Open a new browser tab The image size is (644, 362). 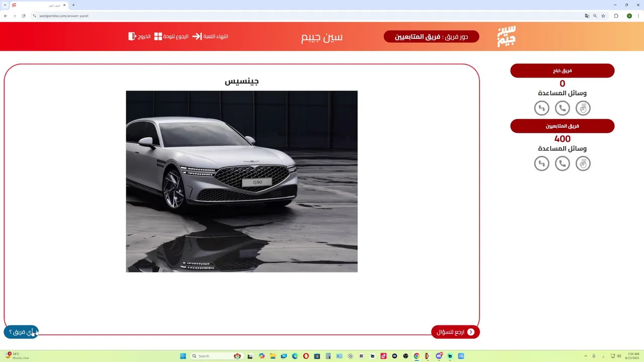click(73, 5)
